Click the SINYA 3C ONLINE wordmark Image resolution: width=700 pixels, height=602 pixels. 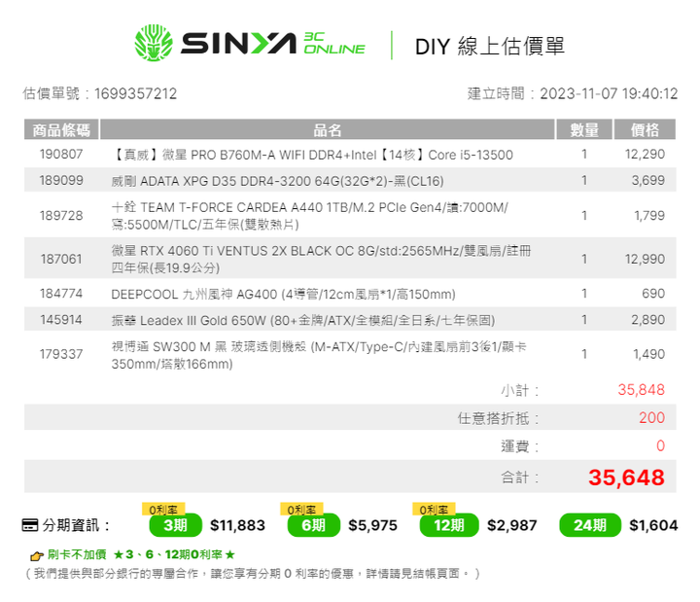(x=273, y=44)
